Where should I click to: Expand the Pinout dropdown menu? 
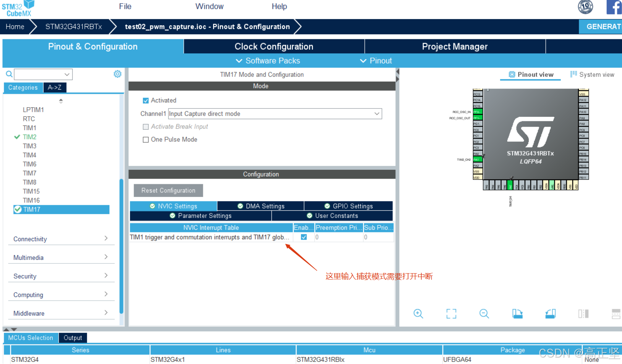click(376, 61)
